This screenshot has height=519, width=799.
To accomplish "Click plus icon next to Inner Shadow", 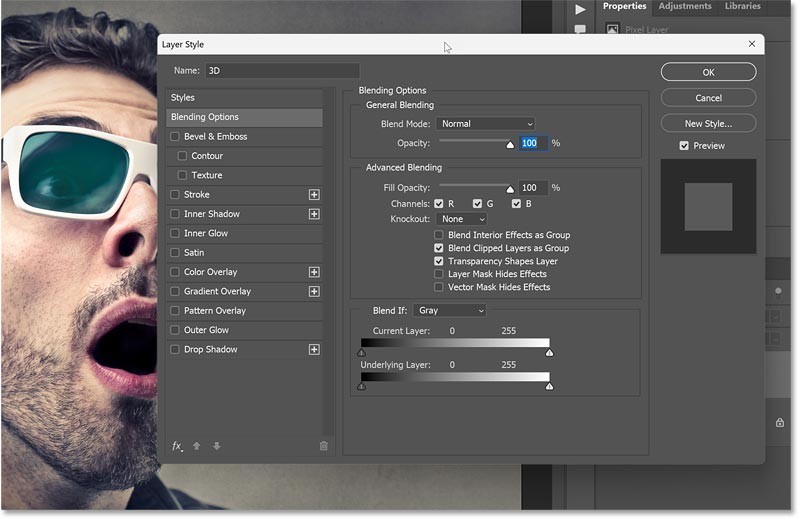I will pos(314,214).
